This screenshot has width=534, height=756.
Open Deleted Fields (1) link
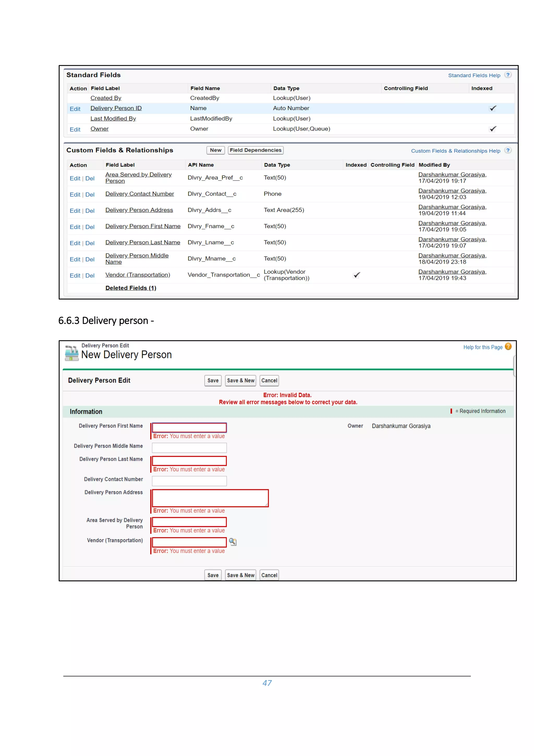tap(131, 288)
